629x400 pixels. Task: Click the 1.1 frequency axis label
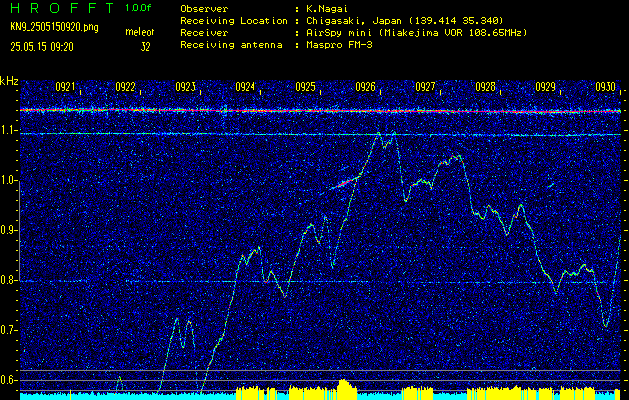coord(7,131)
